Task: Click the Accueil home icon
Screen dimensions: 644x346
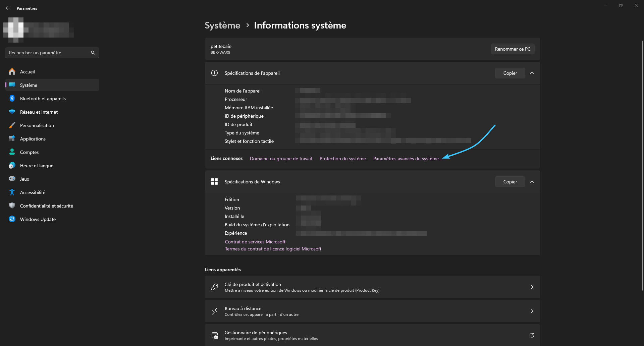Action: 12,72
